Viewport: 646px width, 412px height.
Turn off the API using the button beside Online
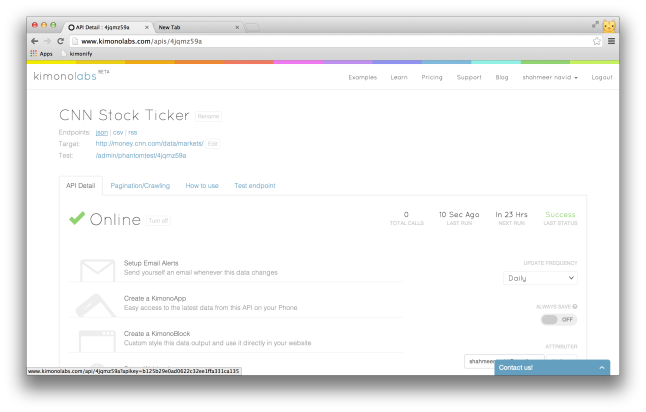coord(158,219)
